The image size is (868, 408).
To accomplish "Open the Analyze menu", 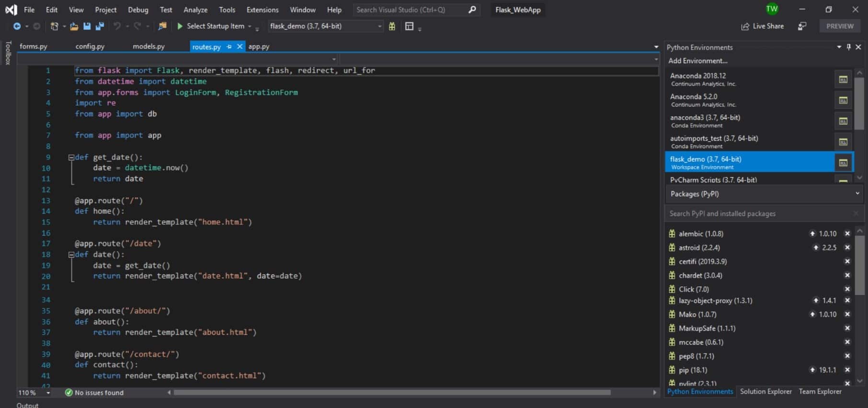I will 195,10.
